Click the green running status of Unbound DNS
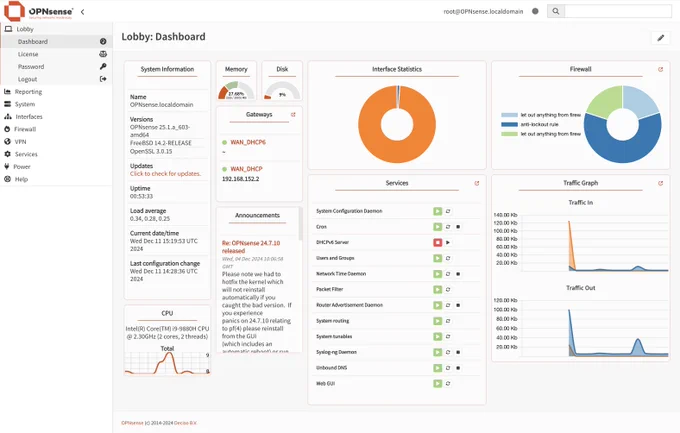 point(438,368)
